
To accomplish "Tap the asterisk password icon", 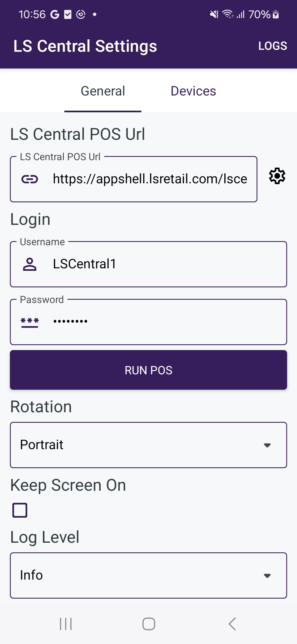I will click(x=30, y=322).
